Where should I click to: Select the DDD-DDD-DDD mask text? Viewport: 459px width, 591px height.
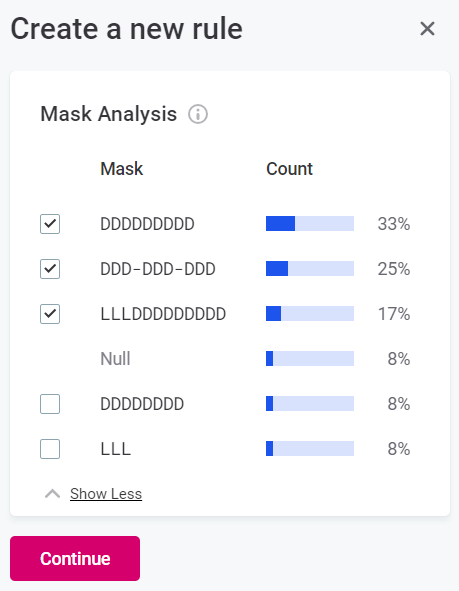[158, 269]
